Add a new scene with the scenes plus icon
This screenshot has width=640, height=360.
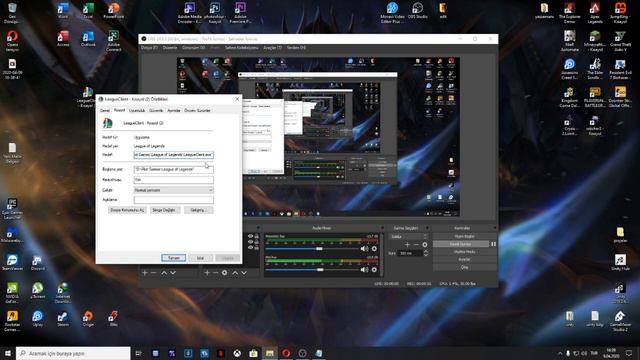[x=144, y=273]
